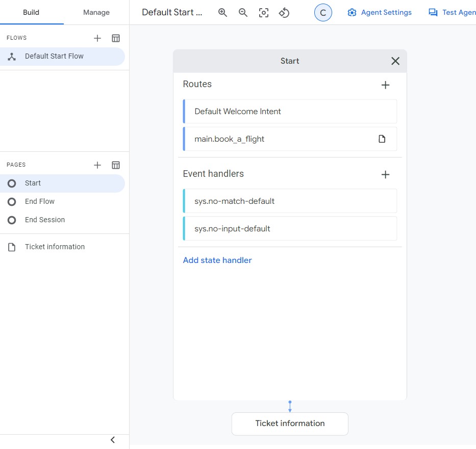
Task: Add a new event handler
Action: point(385,174)
